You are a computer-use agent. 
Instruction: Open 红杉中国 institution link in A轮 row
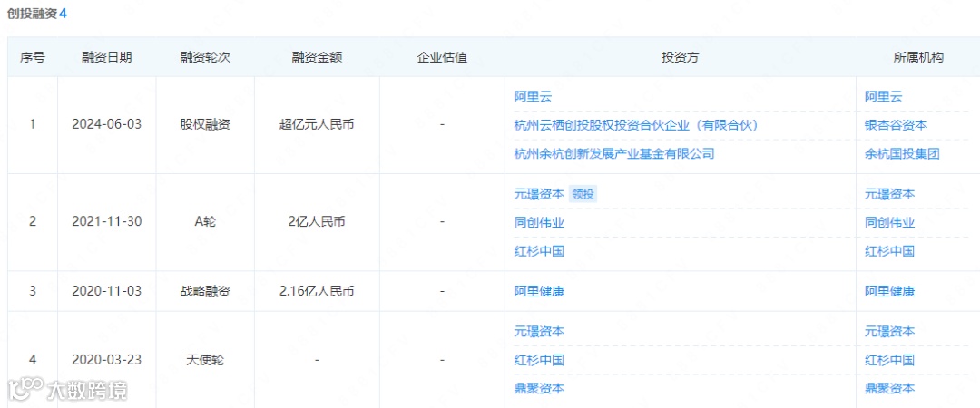(x=890, y=251)
